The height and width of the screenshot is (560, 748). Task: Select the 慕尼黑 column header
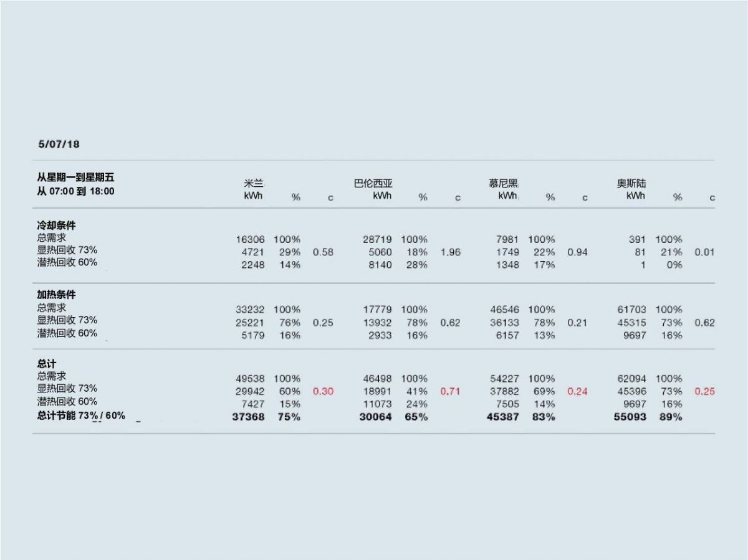click(x=503, y=183)
